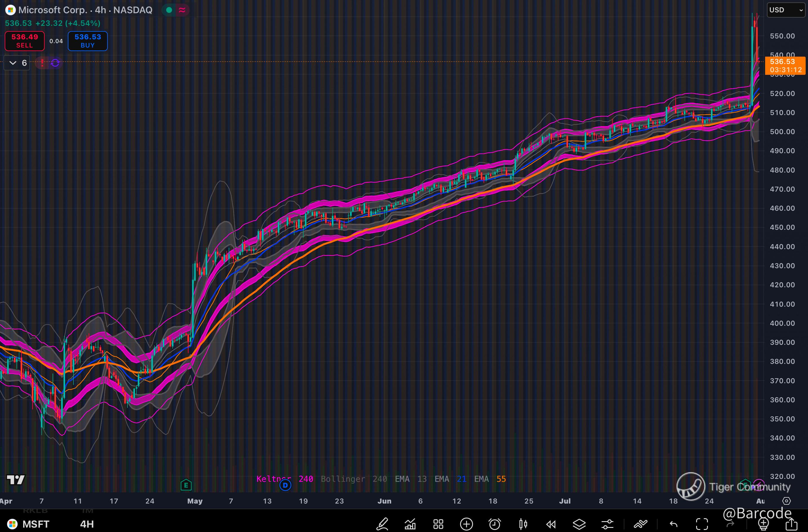The height and width of the screenshot is (532, 808).
Task: Open the layout grid icon
Action: click(x=438, y=524)
